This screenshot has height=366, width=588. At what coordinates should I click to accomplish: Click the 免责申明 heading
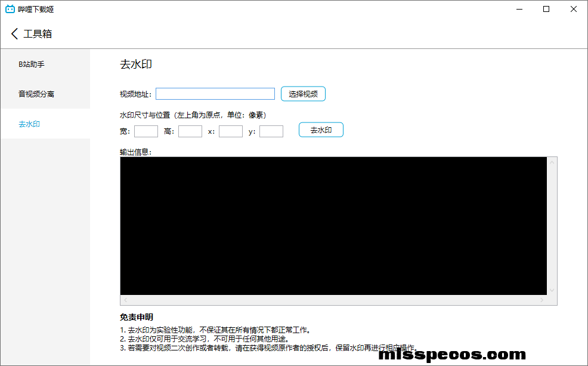(137, 317)
